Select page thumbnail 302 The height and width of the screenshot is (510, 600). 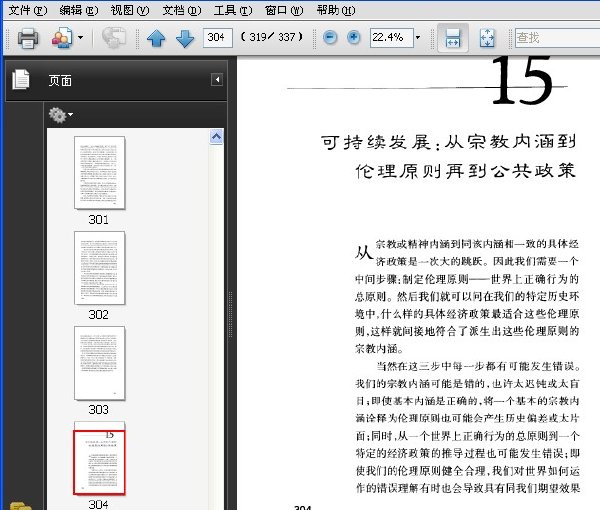[99, 268]
